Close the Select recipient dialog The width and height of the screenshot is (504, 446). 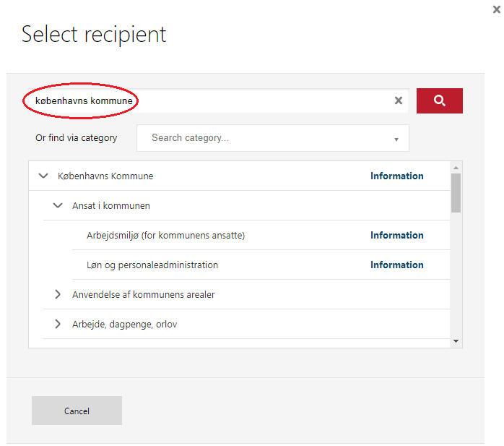click(497, 9)
